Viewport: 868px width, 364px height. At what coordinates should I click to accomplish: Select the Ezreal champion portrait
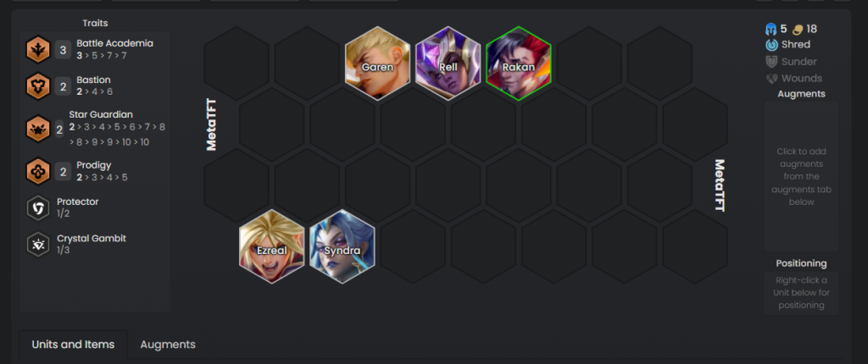[272, 246]
